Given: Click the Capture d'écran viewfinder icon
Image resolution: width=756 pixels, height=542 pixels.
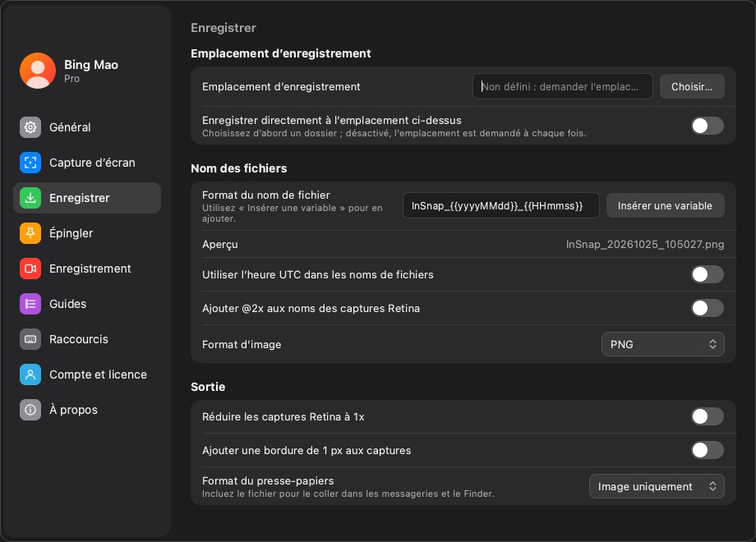Looking at the screenshot, I should [30, 163].
